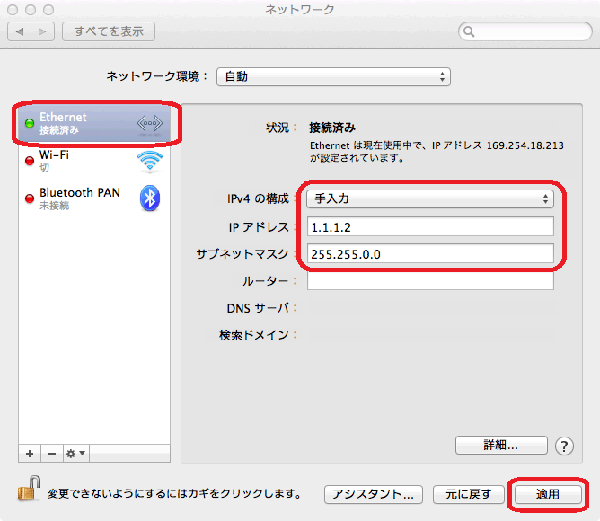600x521 pixels.
Task: Click the Bluetooth icon beside Bluetooth PAN
Action: coord(150,198)
